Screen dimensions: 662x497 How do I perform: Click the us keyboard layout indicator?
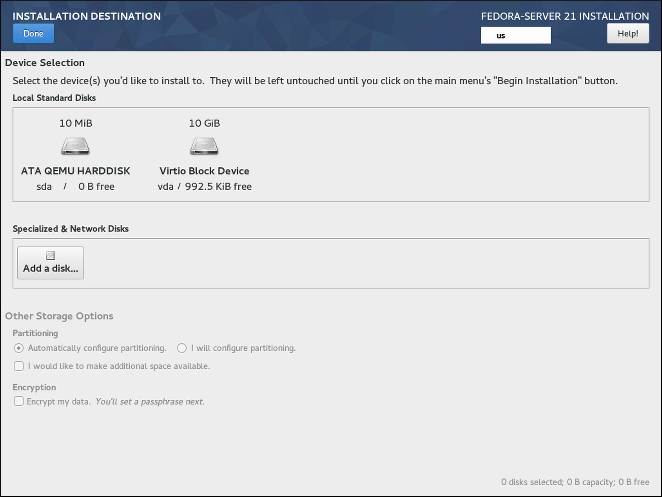tap(515, 35)
